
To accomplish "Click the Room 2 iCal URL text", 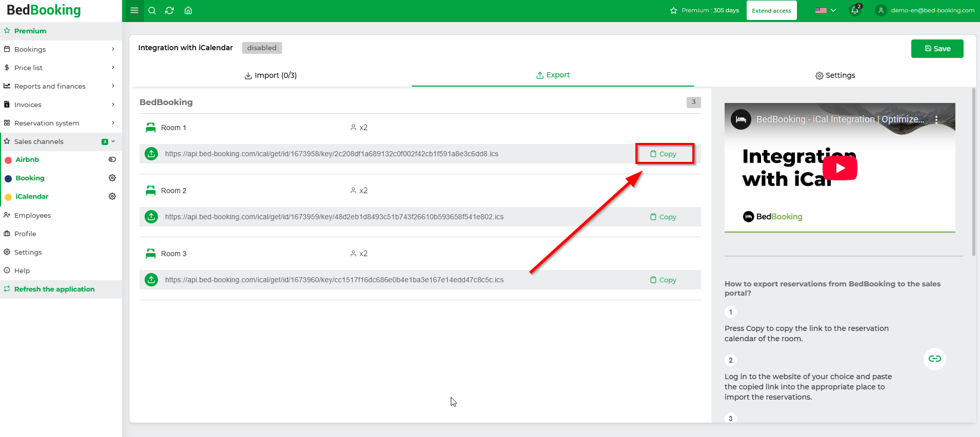I will [x=334, y=217].
